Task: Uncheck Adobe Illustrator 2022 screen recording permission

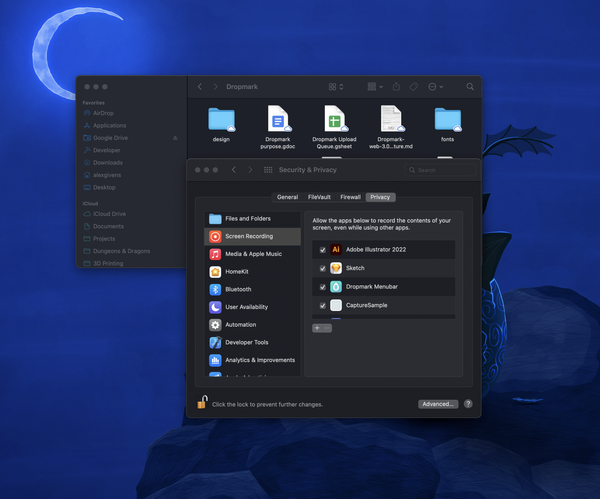Action: [322, 249]
